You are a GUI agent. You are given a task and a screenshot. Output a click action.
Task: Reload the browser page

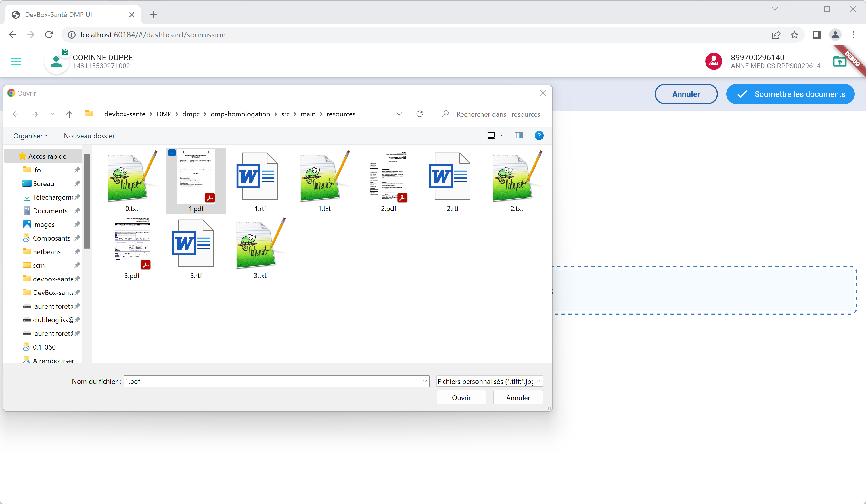49,35
